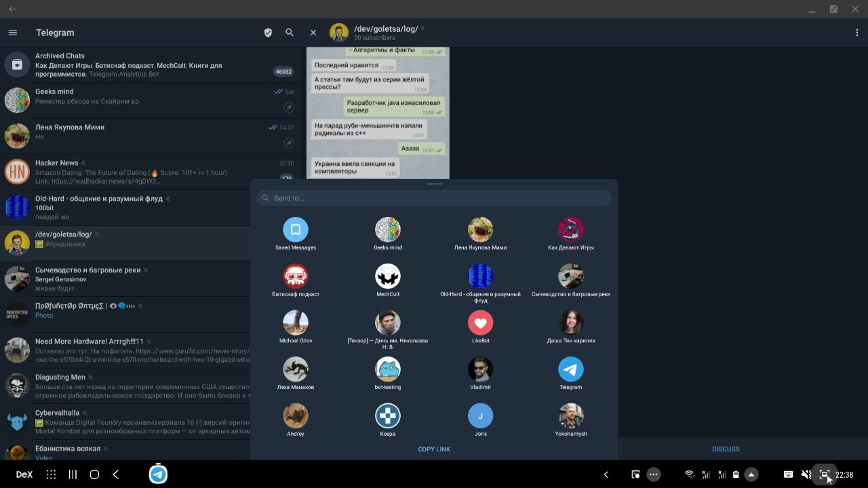Select Лена Якупова Мими in share sheet
The height and width of the screenshot is (488, 868).
pos(480,235)
